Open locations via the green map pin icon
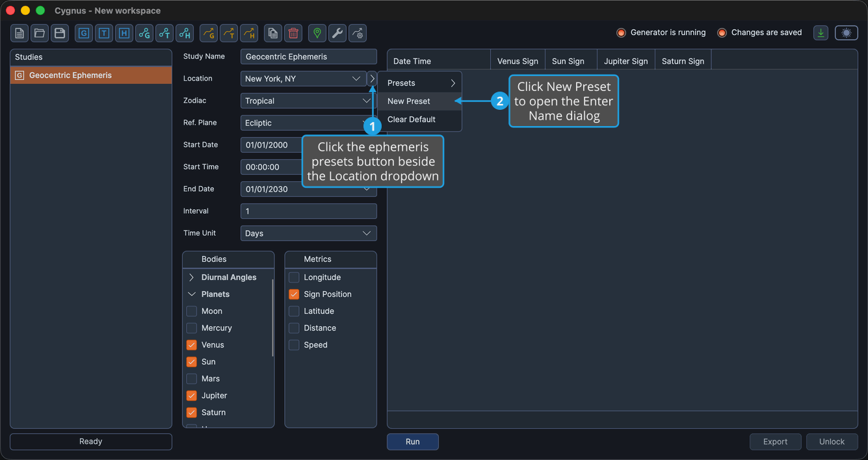The height and width of the screenshot is (460, 868). tap(317, 33)
